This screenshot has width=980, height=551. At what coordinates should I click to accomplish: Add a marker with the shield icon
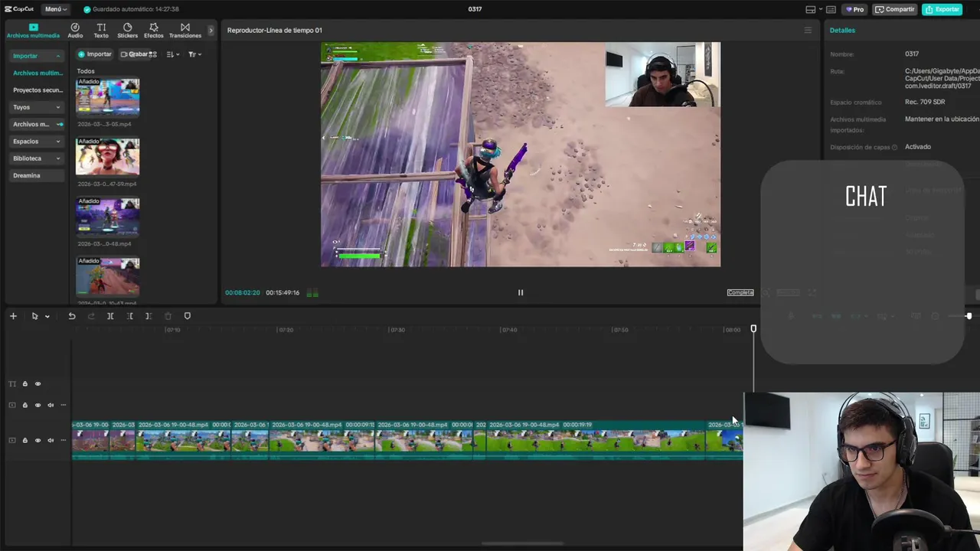coord(187,316)
